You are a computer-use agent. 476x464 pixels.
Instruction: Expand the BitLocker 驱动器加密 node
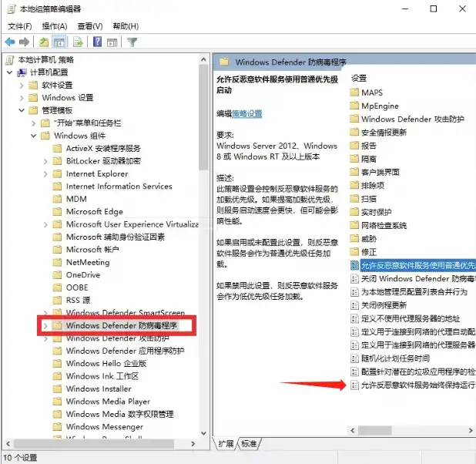point(45,161)
